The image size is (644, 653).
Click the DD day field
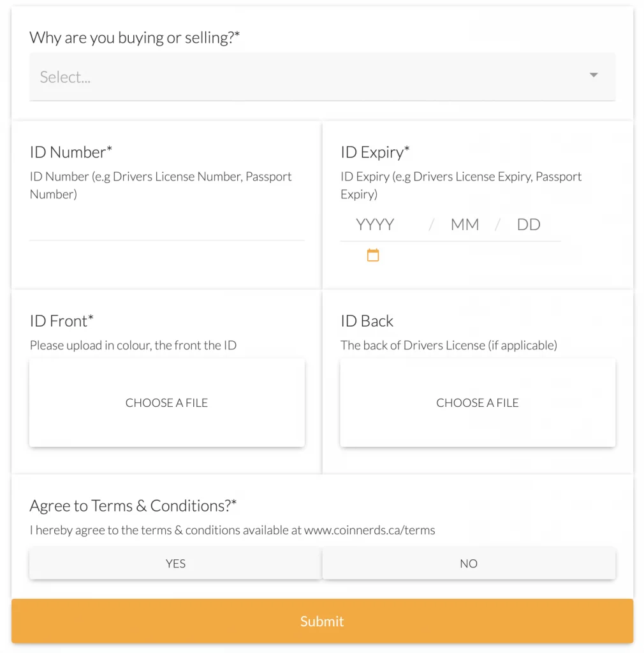(528, 224)
